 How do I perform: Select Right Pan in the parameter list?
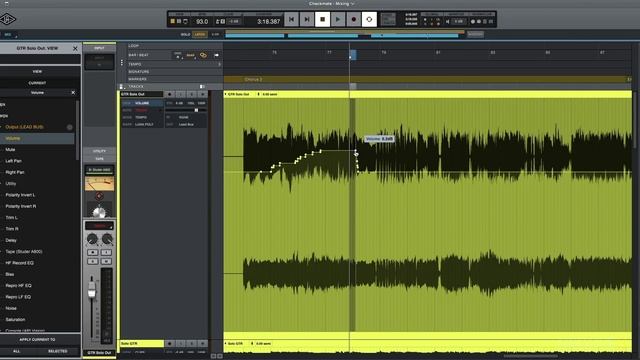click(x=15, y=172)
